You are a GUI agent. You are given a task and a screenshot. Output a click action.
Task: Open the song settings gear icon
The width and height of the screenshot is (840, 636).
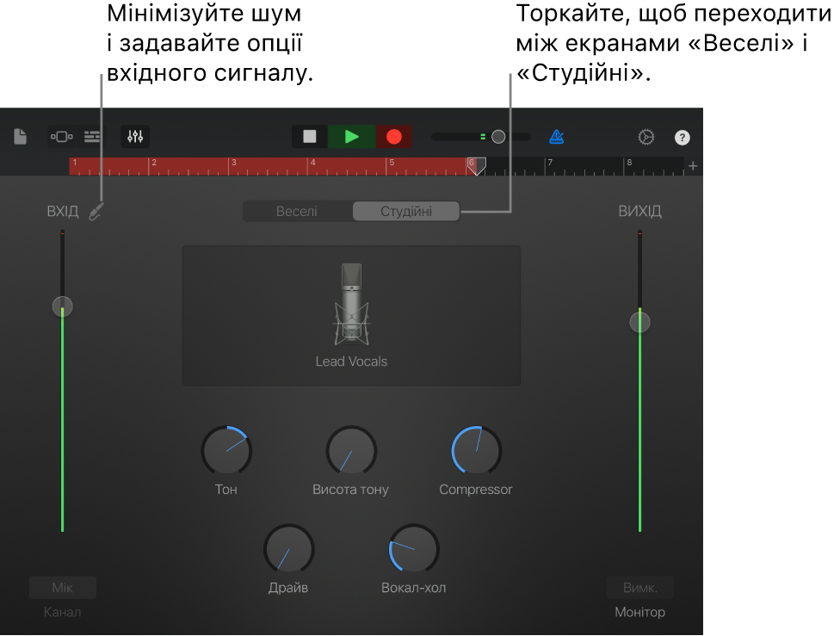coord(646,137)
